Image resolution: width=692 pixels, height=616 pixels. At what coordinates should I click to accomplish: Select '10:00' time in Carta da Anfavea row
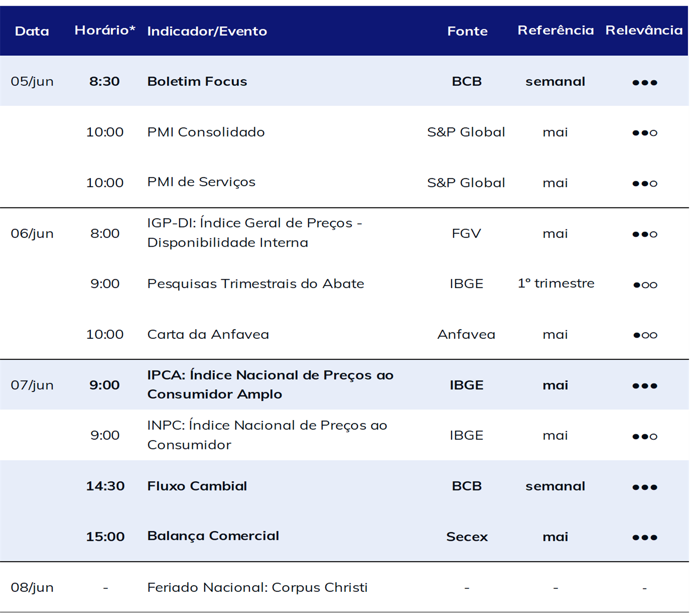[x=105, y=334]
